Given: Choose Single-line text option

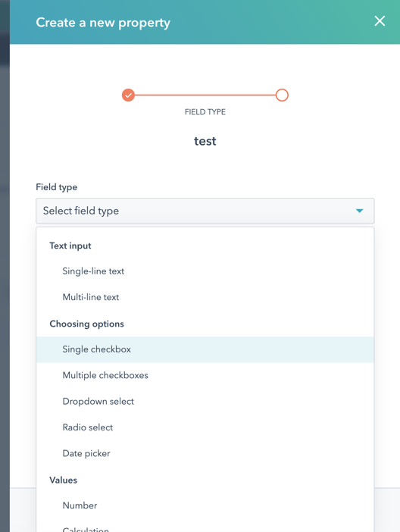Looking at the screenshot, I should click(x=205, y=271).
